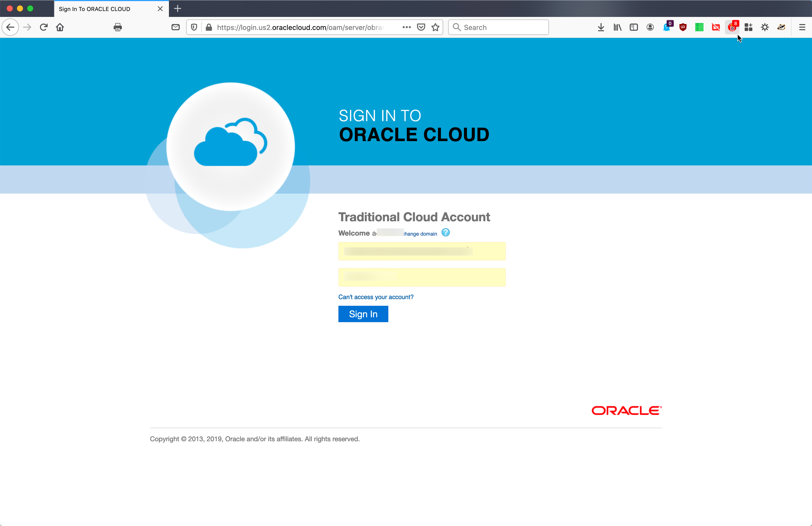The height and width of the screenshot is (526, 812).
Task: Focus the username input field
Action: click(422, 251)
